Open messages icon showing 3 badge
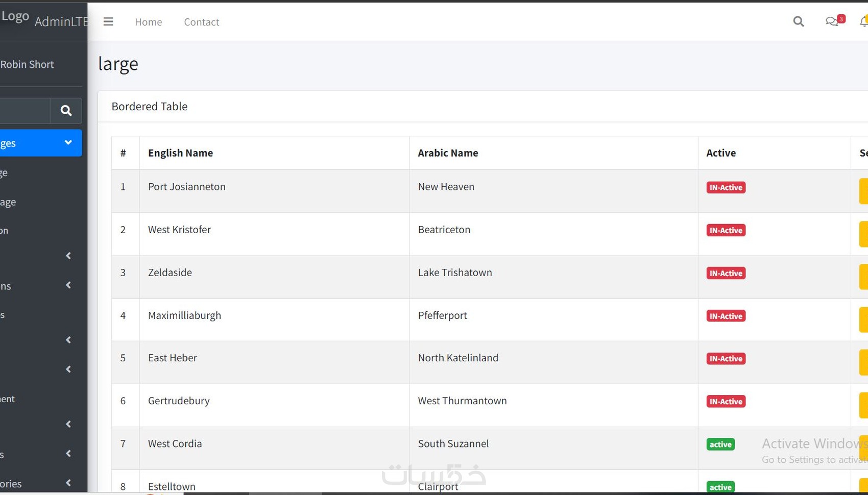This screenshot has width=868, height=495. tap(832, 21)
